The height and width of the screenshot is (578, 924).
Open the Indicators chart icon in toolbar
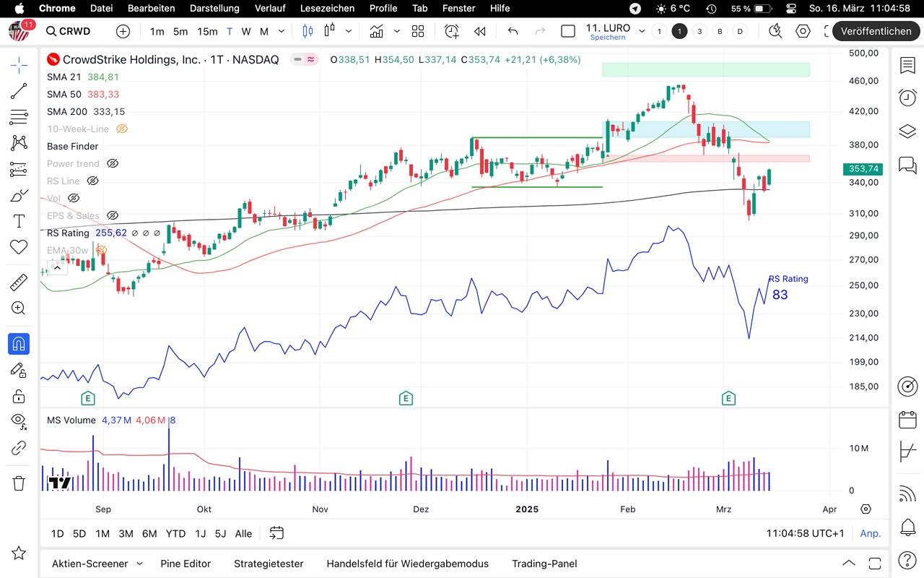[x=376, y=31]
